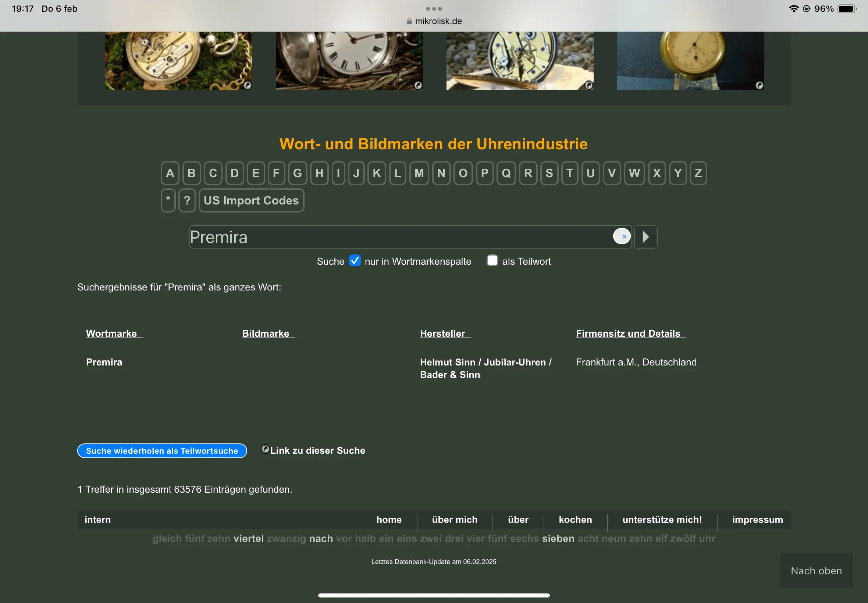
Task: Go to über mich in footer
Action: tap(455, 520)
